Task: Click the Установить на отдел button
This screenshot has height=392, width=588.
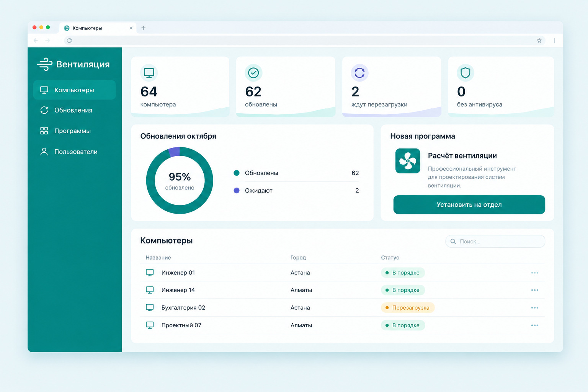Action: [x=469, y=205]
